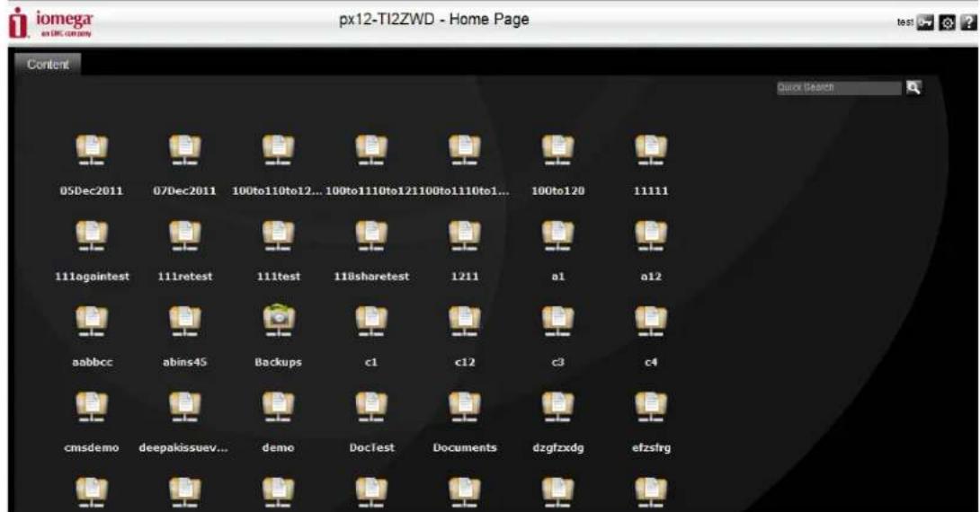The width and height of the screenshot is (980, 512).
Task: Open the Documents share folder icon
Action: [x=464, y=407]
